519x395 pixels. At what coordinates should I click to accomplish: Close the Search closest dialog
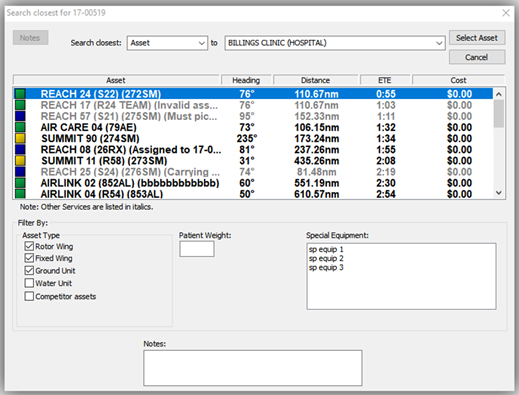pyautogui.click(x=506, y=13)
